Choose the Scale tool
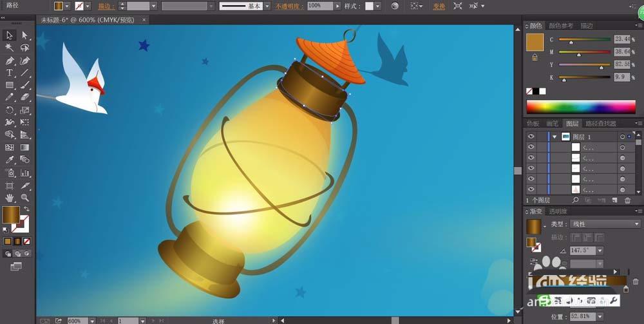The height and width of the screenshot is (324, 644). 24,110
